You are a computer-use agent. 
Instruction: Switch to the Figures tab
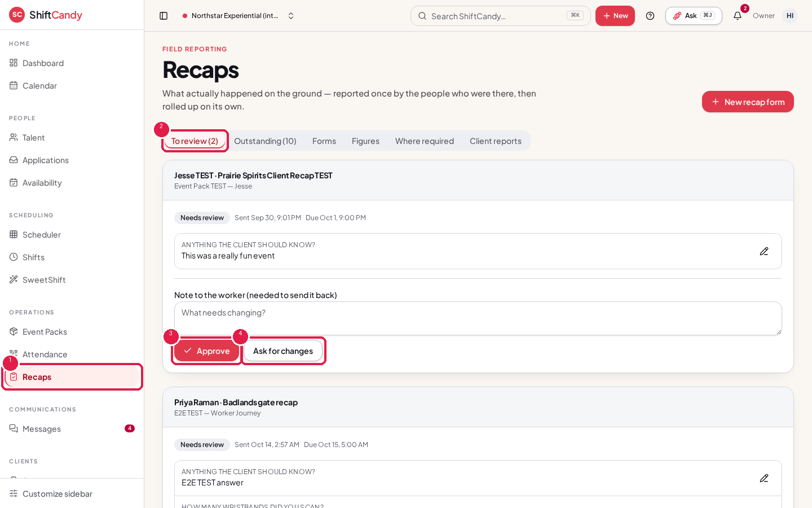pyautogui.click(x=365, y=141)
